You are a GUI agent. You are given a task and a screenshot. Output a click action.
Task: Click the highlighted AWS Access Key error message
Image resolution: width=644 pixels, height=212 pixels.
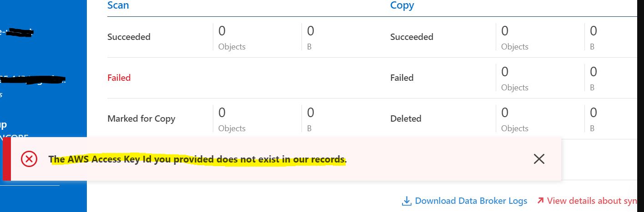click(198, 159)
